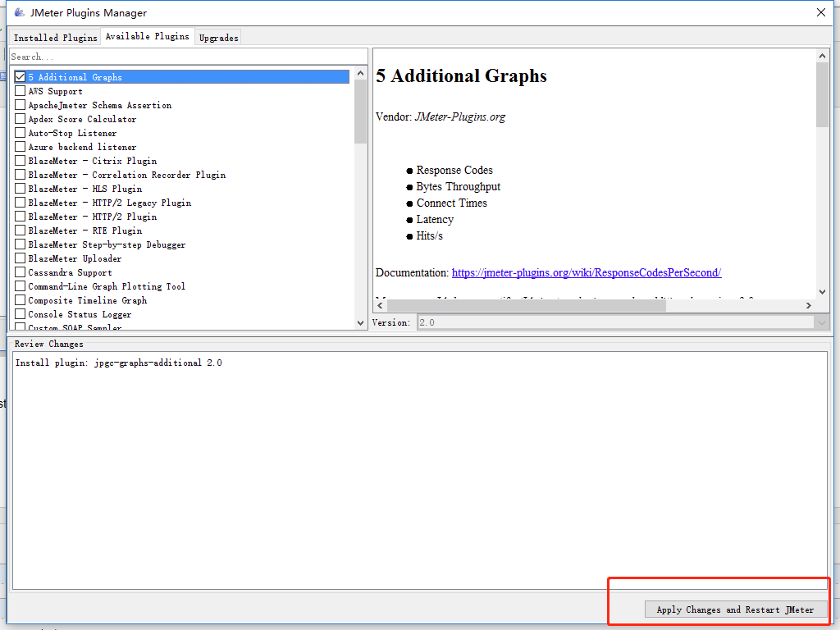Viewport: 840px width, 630px height.
Task: Switch to the Installed Plugins tab
Action: coord(56,38)
